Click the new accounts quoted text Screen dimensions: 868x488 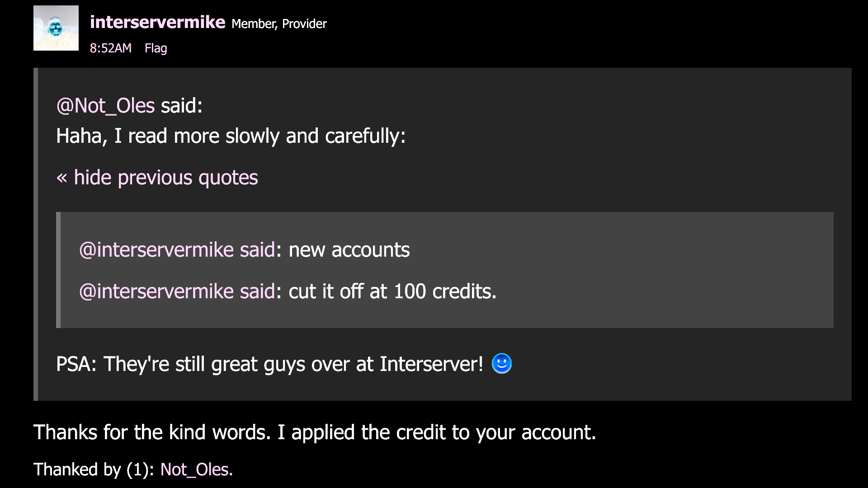coord(349,249)
